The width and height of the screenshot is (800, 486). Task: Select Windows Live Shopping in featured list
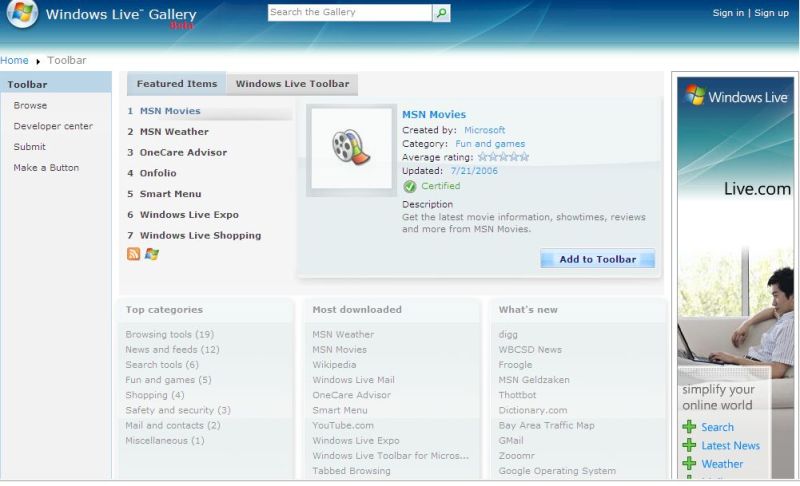[x=201, y=236]
